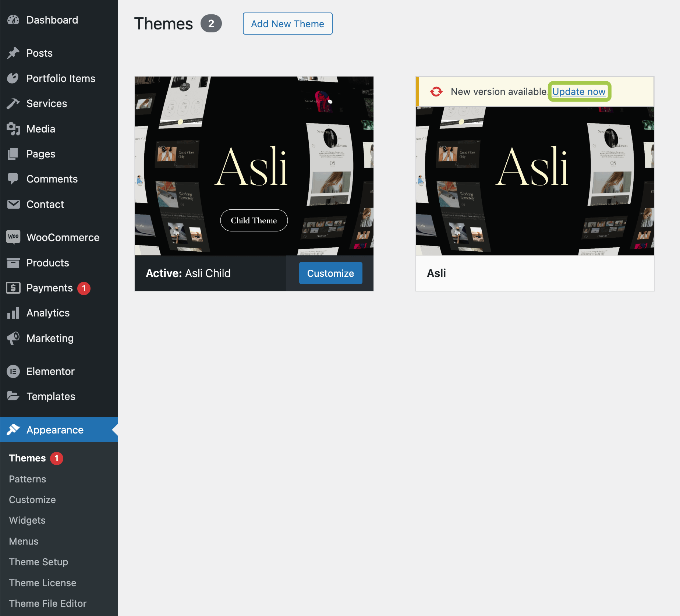Image resolution: width=680 pixels, height=616 pixels.
Task: Open the Asli Child theme screenshot
Action: [x=254, y=166]
